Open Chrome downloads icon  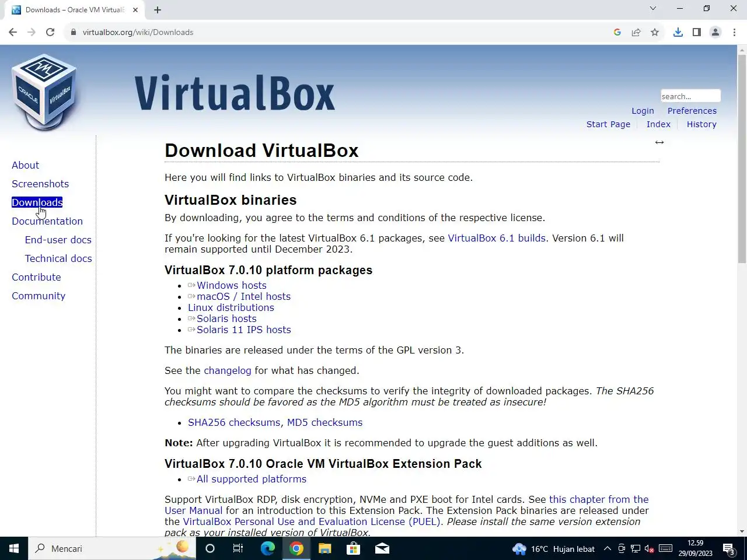pos(678,32)
